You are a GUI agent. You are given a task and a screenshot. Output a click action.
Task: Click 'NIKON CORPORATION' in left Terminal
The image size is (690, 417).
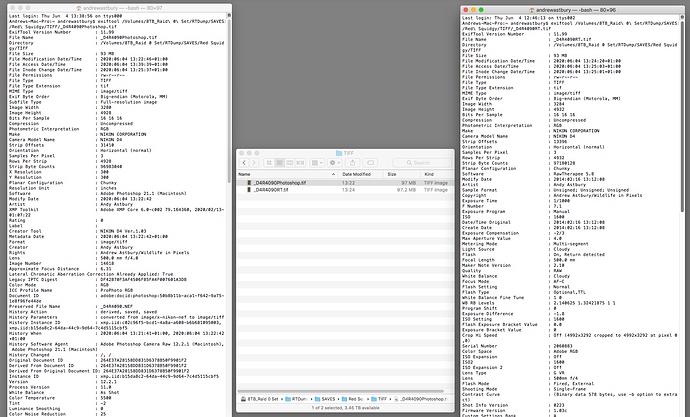123,134
